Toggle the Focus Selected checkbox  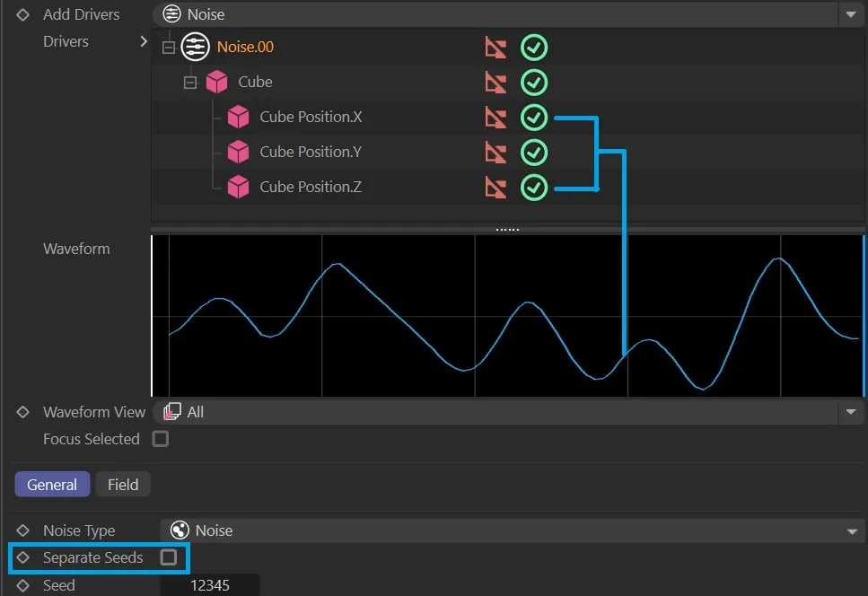coord(160,439)
